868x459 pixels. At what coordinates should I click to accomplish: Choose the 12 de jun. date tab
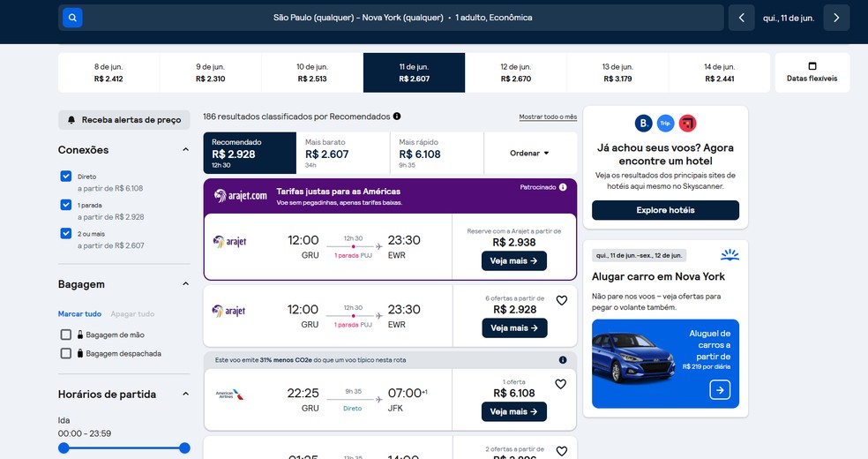click(x=515, y=72)
